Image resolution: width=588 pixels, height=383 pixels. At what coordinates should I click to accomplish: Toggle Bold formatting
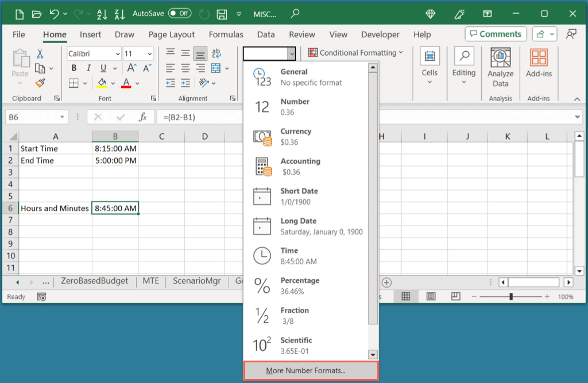(x=73, y=68)
